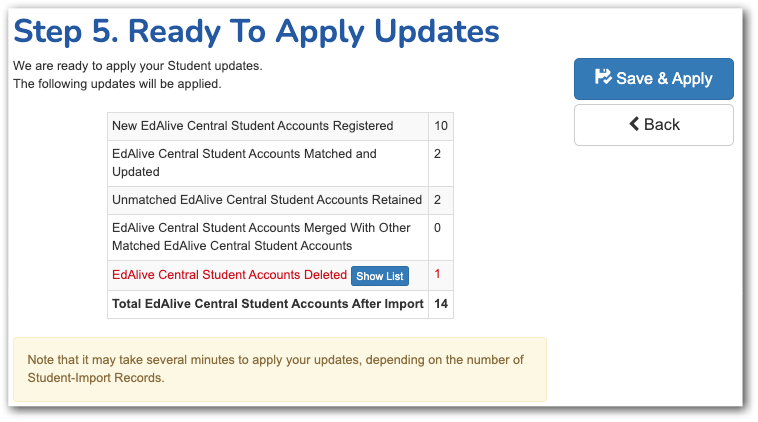Image resolution: width=758 pixels, height=422 pixels.
Task: Click the unmatched accounts retained count
Action: pos(437,200)
